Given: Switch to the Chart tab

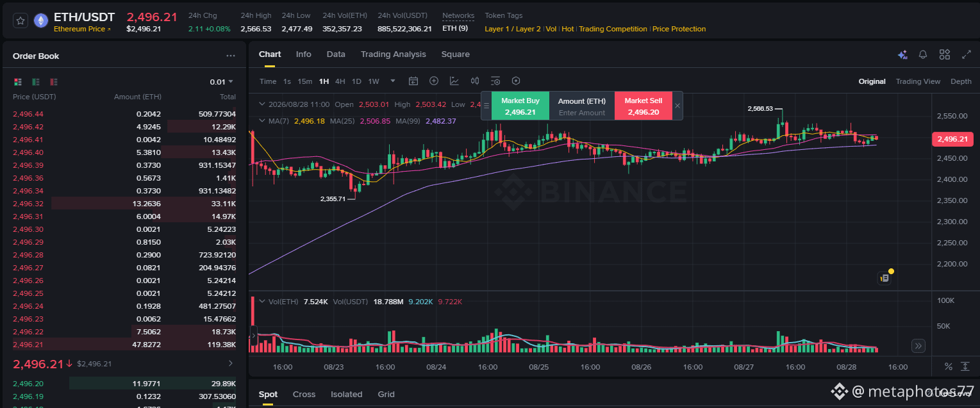Looking at the screenshot, I should coord(270,54).
